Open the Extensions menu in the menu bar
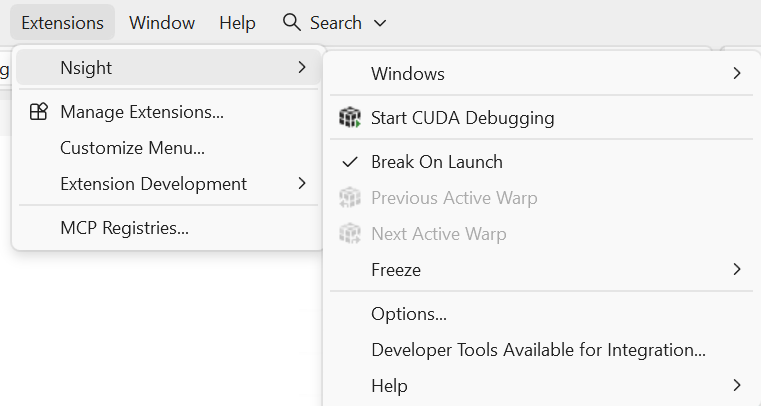This screenshot has height=406, width=761. [63, 23]
